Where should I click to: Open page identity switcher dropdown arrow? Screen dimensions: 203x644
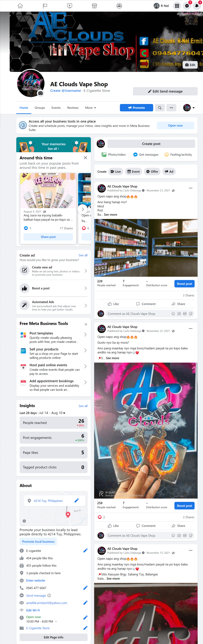pos(194,108)
